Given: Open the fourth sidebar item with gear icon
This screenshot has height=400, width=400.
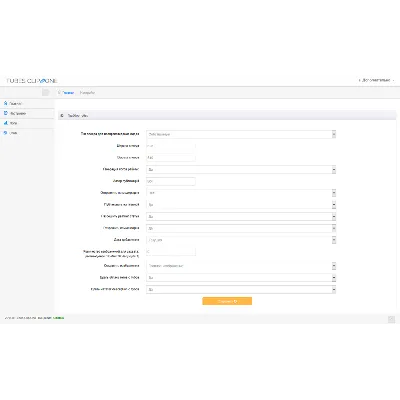Looking at the screenshot, I should tap(27, 133).
